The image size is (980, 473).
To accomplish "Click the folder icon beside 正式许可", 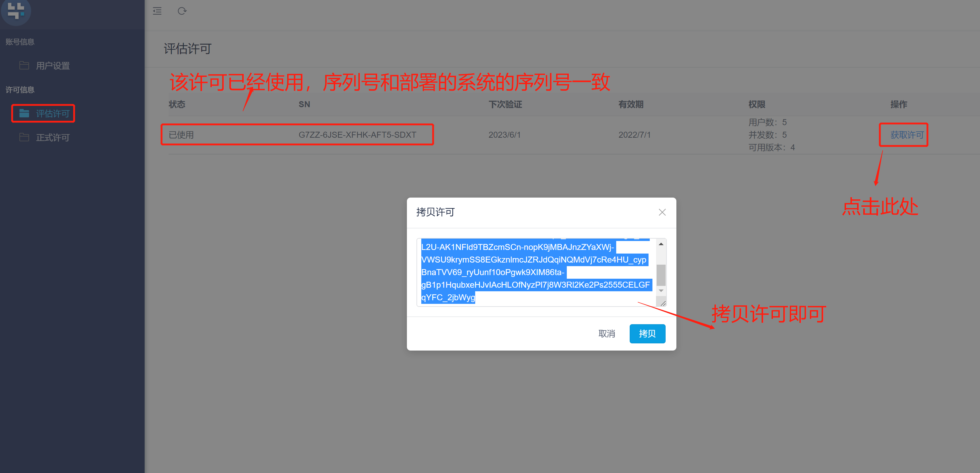I will tap(24, 137).
